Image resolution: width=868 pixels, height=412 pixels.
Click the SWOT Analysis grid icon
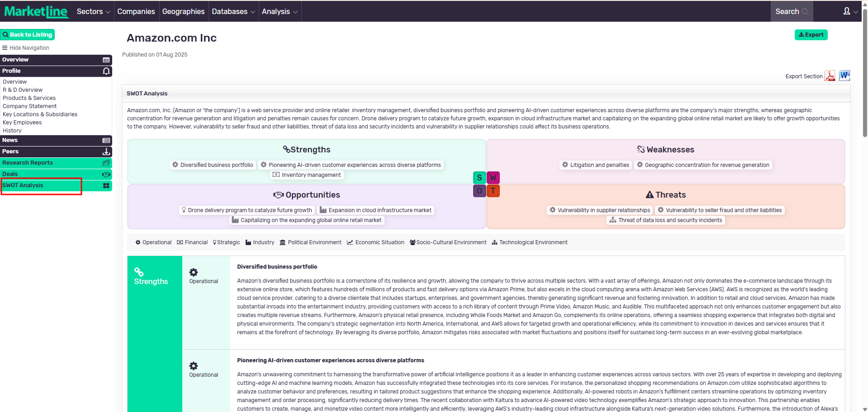click(x=106, y=186)
